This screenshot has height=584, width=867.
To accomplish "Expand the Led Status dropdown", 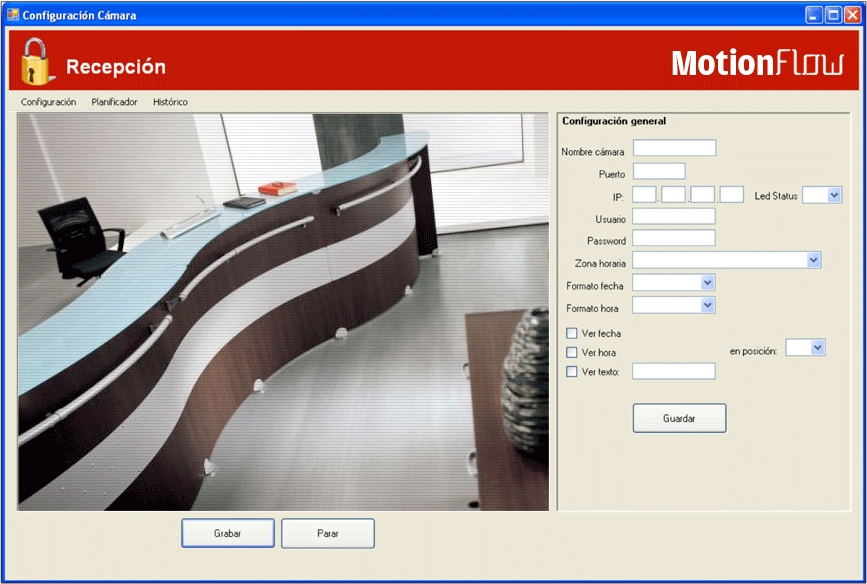I will pos(835,195).
